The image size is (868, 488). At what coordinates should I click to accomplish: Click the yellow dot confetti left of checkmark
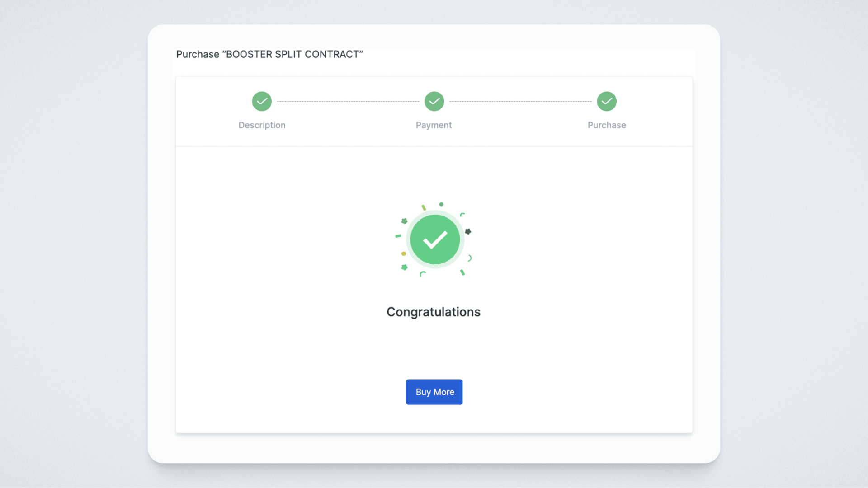click(404, 254)
